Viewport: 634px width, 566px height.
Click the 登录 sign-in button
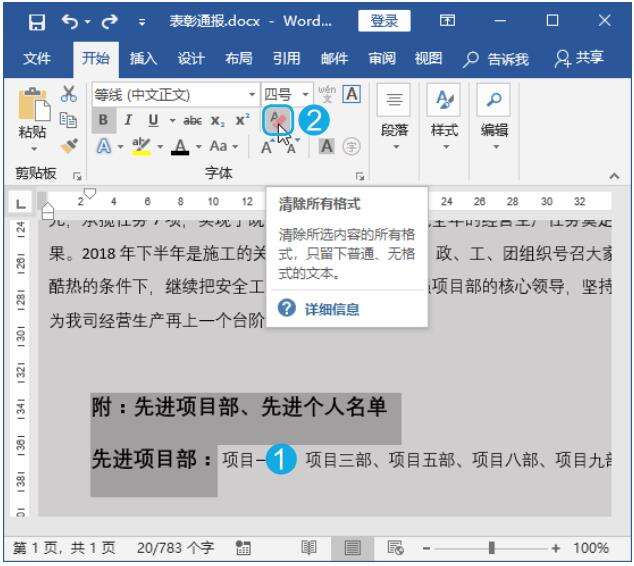point(384,20)
